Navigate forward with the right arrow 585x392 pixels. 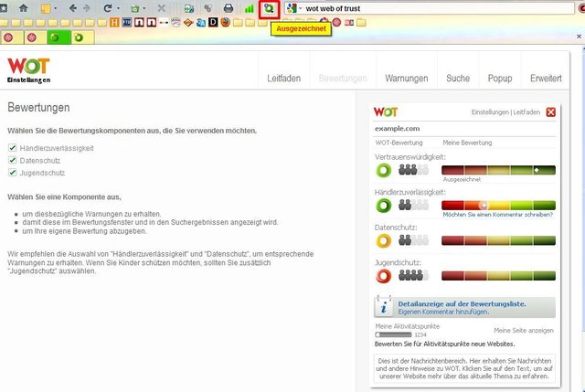87,8
